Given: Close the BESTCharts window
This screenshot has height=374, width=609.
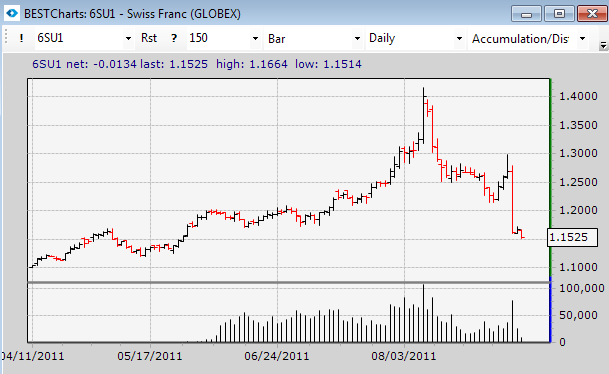Looking at the screenshot, I should point(592,14).
